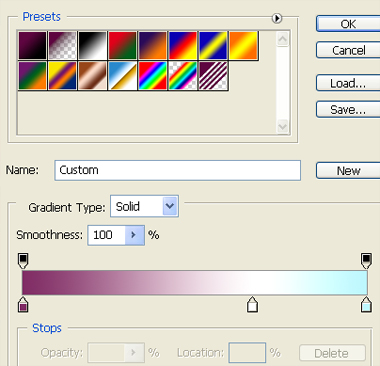Choose the rainbow Spectrum gradient preset
Image resolution: width=380 pixels, height=366 pixels.
pyautogui.click(x=152, y=76)
